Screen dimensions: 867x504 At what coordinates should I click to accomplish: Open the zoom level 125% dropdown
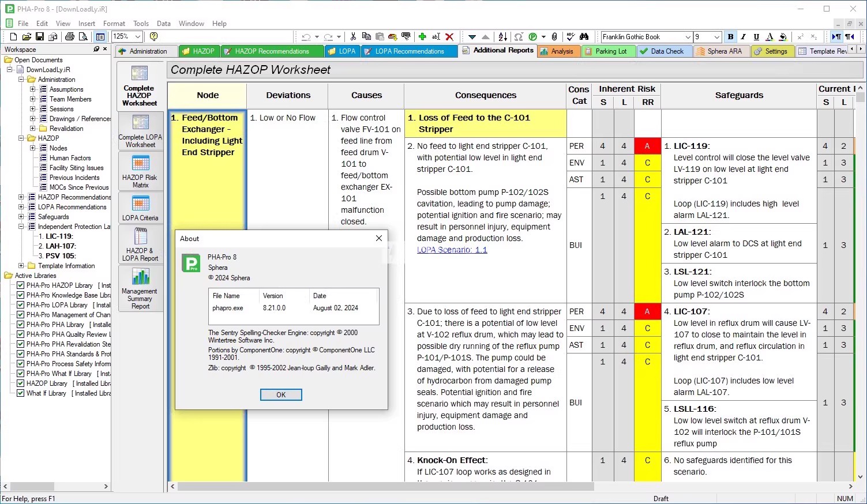click(138, 37)
